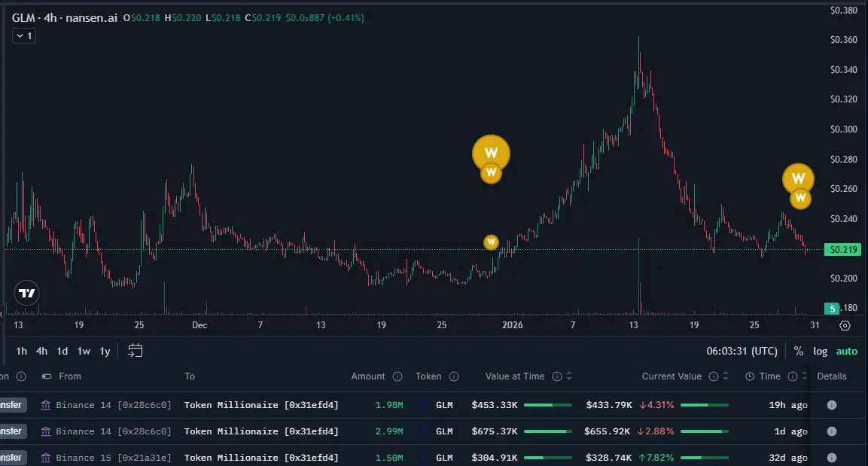The width and height of the screenshot is (868, 466).
Task: Open chart settings gear near price axis
Action: pos(845,325)
